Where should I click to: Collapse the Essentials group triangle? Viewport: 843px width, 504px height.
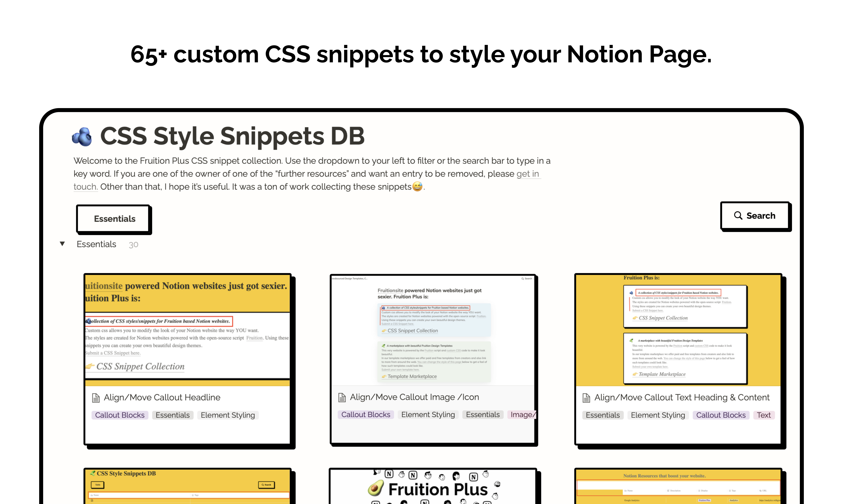pos(62,244)
